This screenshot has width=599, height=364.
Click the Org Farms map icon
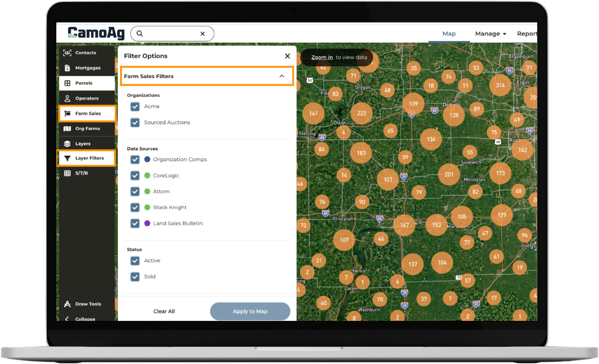67,129
